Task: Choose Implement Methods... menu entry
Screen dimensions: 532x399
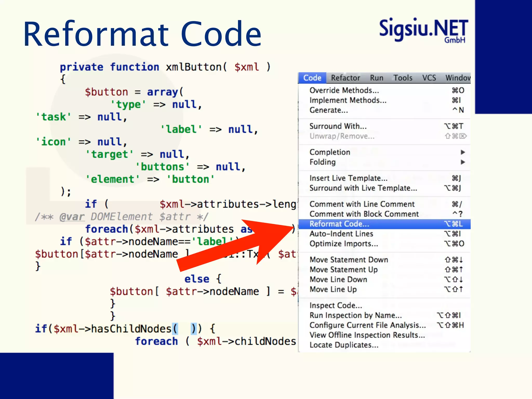Action: coord(384,100)
